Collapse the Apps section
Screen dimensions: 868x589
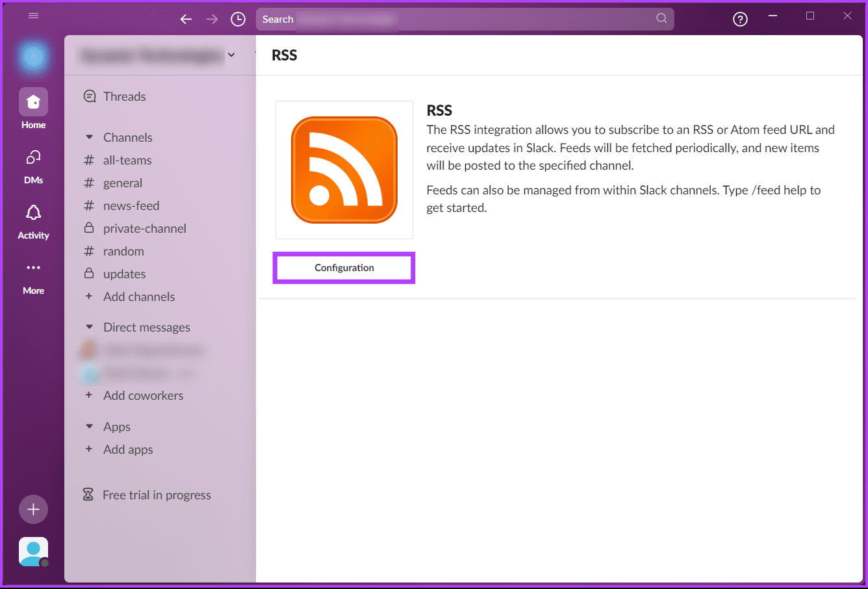point(90,426)
